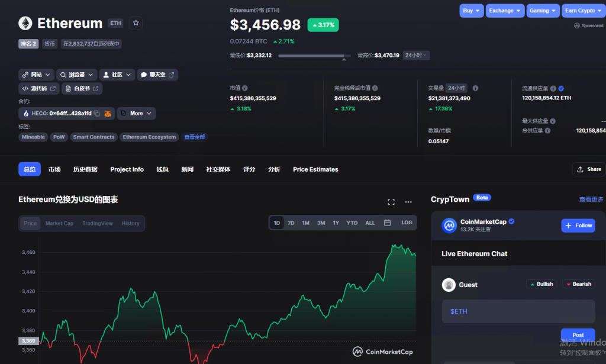The image size is (606, 364).
Task: Select the 7D time range
Action: click(291, 223)
